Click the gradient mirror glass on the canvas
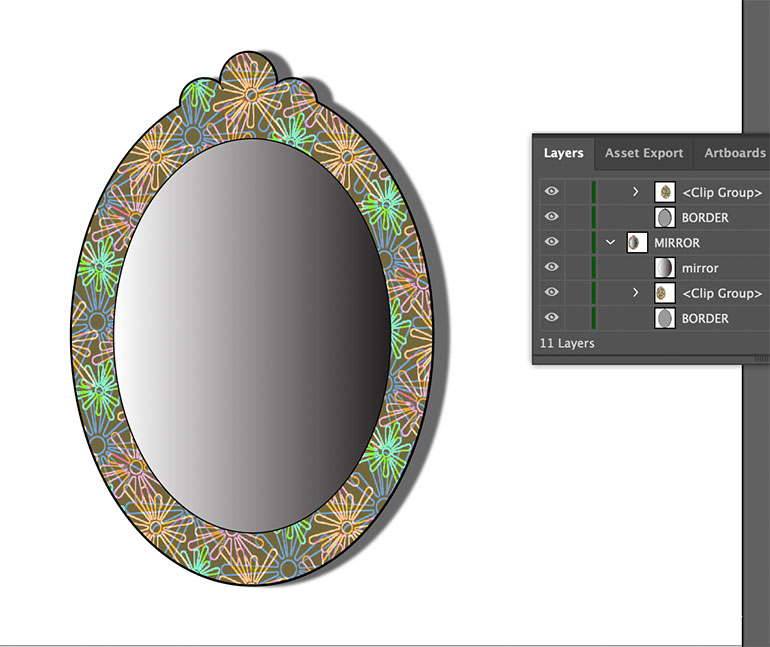 [253, 335]
